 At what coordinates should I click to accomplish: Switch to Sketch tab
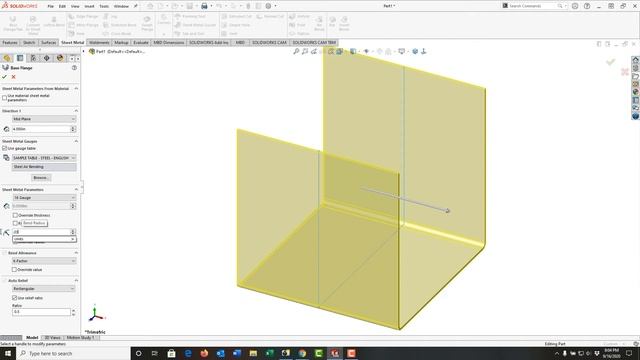pos(29,42)
